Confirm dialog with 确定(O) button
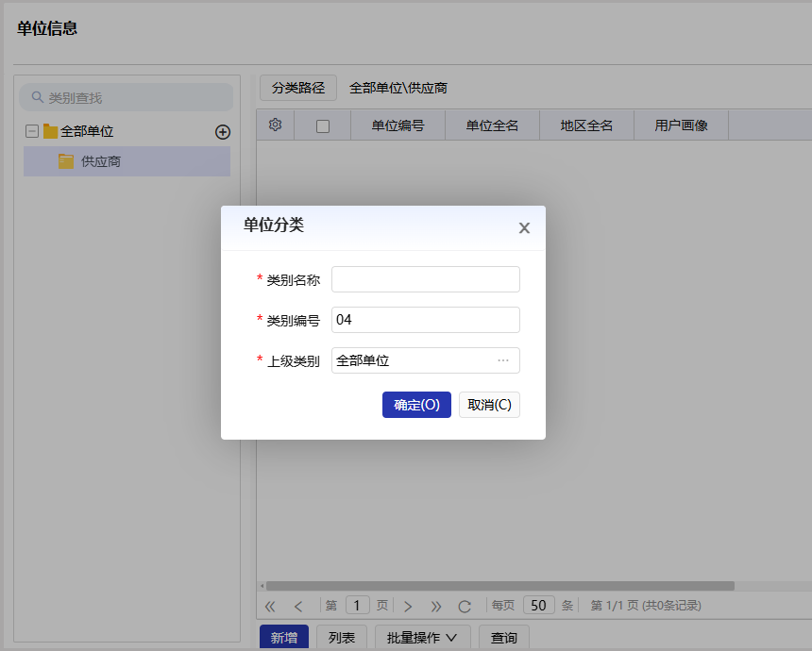 click(x=416, y=404)
